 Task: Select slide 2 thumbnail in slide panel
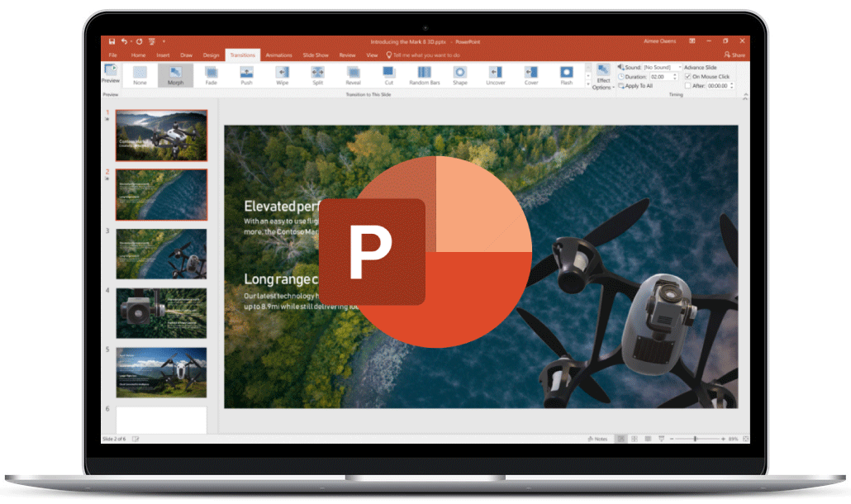[x=161, y=195]
